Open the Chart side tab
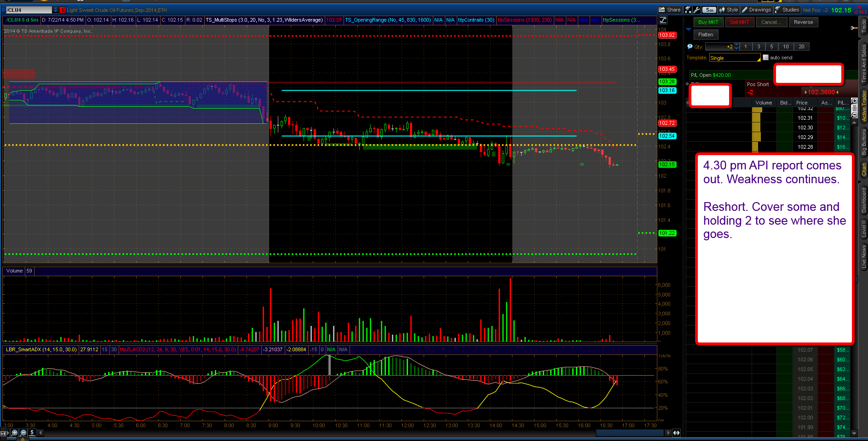868x441 pixels. pos(863,170)
